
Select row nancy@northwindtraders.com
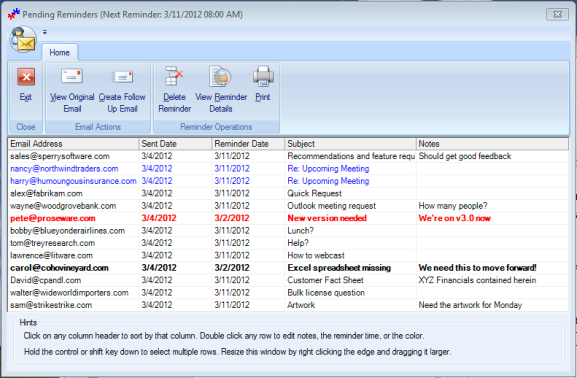288,169
